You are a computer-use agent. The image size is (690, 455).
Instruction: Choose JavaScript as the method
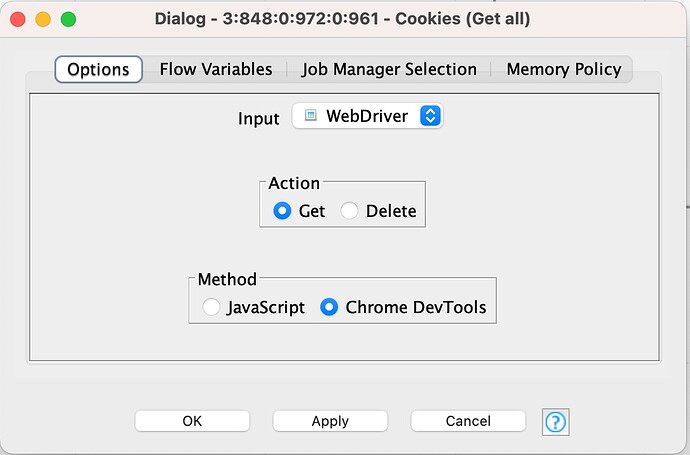pos(211,307)
